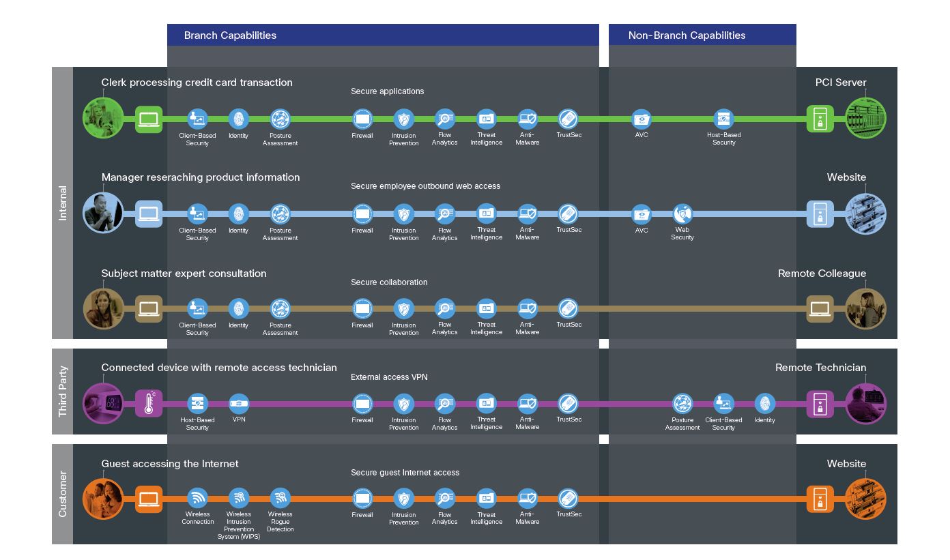Select Threat Intelligence icon in the orange row
The height and width of the screenshot is (560, 950).
click(486, 499)
